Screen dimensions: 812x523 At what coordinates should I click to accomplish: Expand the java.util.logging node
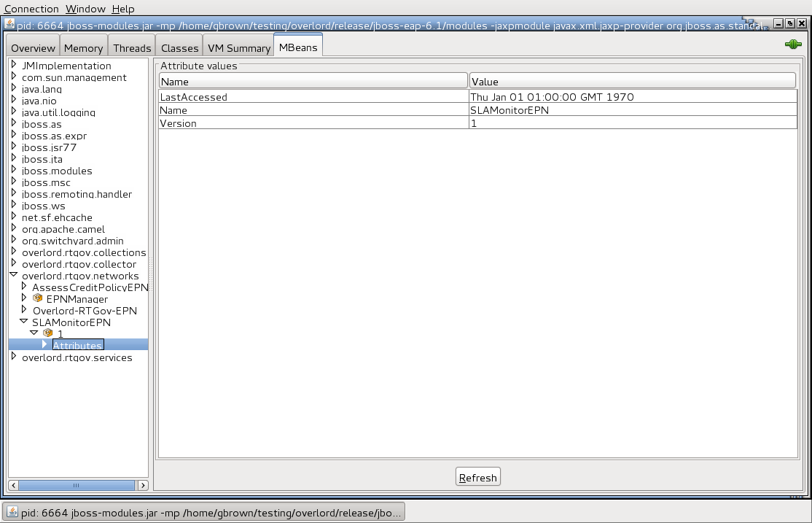click(13, 112)
